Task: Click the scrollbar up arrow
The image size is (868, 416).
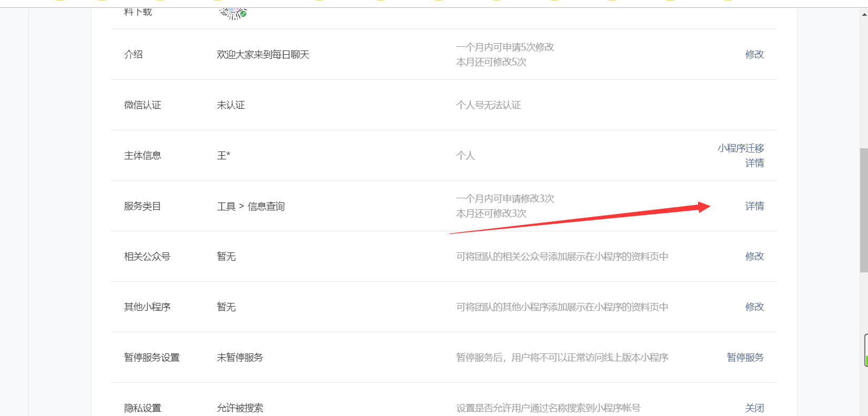Action: point(864,14)
